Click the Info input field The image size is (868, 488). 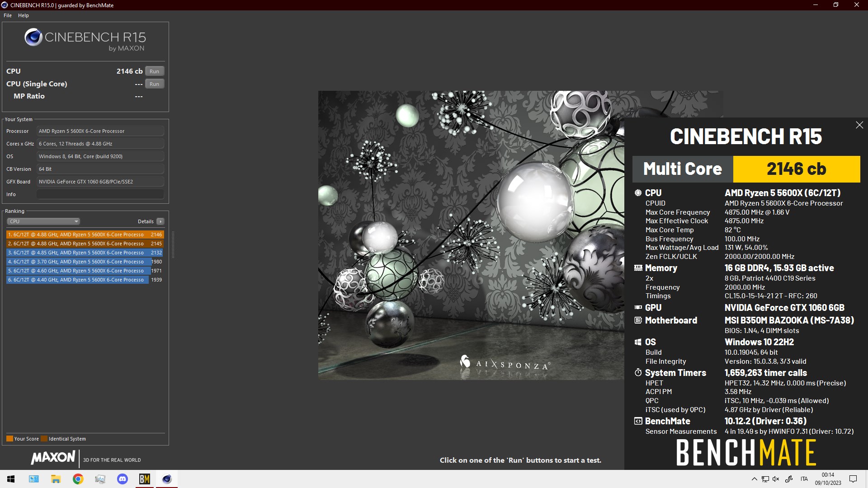(x=100, y=194)
